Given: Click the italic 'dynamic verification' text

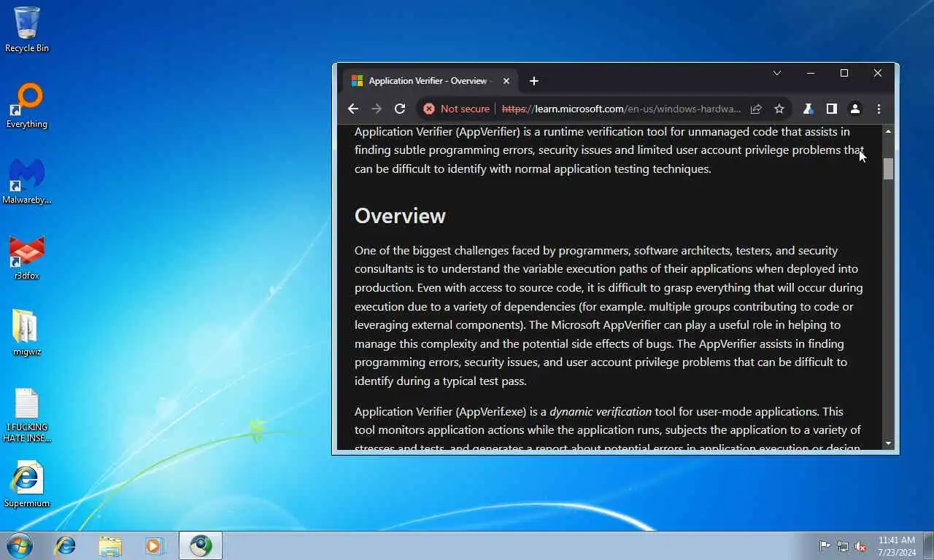Looking at the screenshot, I should [x=601, y=411].
